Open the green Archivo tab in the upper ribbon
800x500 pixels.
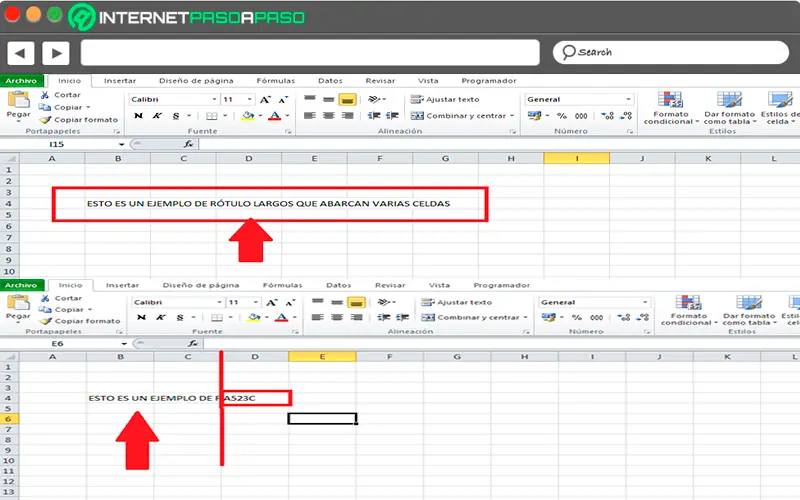(x=21, y=81)
